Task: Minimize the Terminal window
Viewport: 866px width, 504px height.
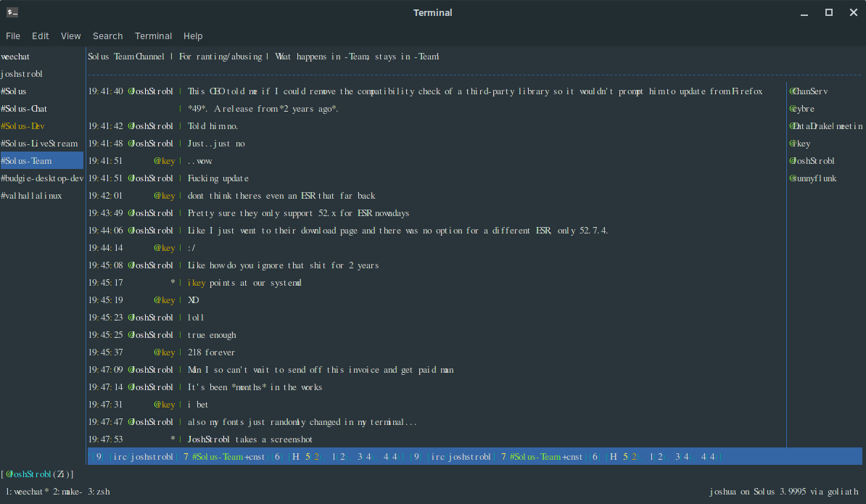Action: click(804, 13)
